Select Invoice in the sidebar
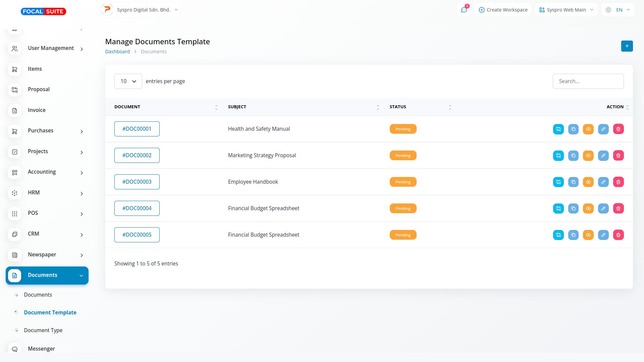This screenshot has width=644, height=362. (37, 110)
